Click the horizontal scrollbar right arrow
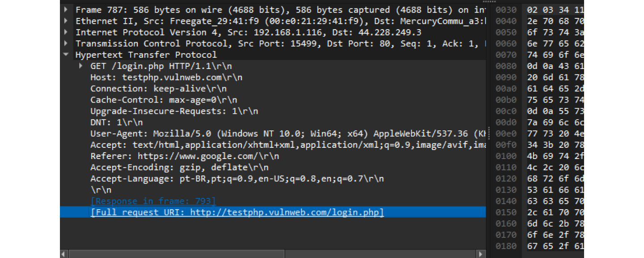 pos(481,254)
